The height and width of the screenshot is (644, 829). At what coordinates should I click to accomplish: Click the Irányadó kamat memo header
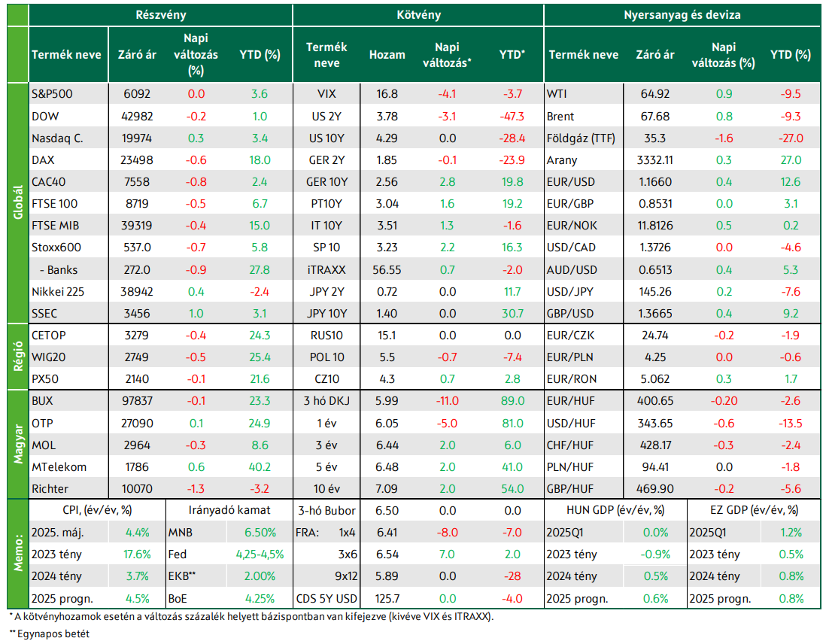click(229, 510)
